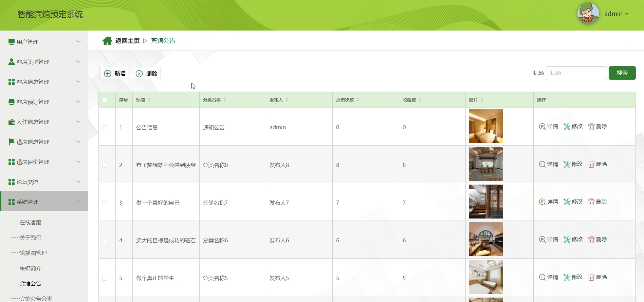The image size is (644, 302).
Task: Open 轮播图管理 submenu item
Action: [33, 253]
